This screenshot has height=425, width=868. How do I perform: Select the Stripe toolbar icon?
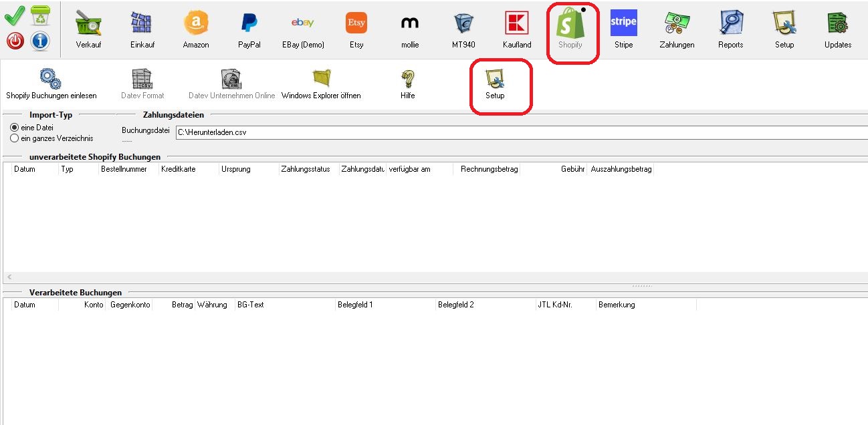click(x=623, y=29)
